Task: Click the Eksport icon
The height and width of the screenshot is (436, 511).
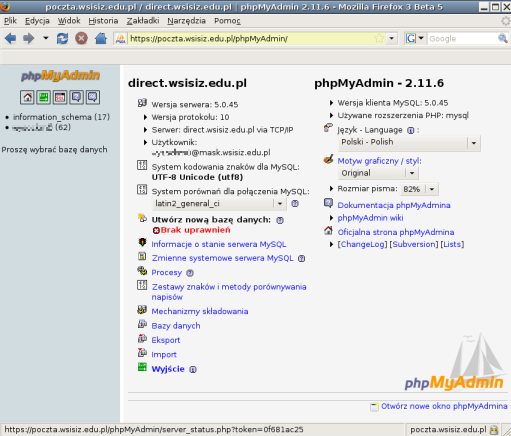Action: point(142,339)
